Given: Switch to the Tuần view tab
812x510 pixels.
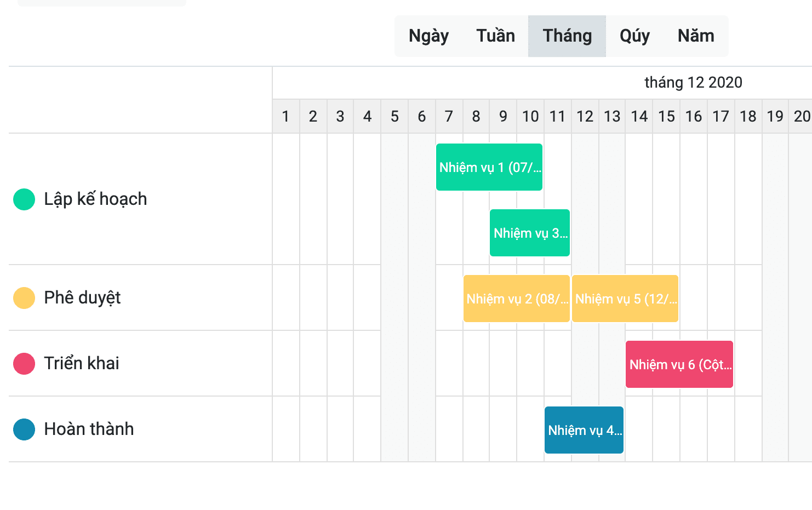Looking at the screenshot, I should [x=495, y=36].
